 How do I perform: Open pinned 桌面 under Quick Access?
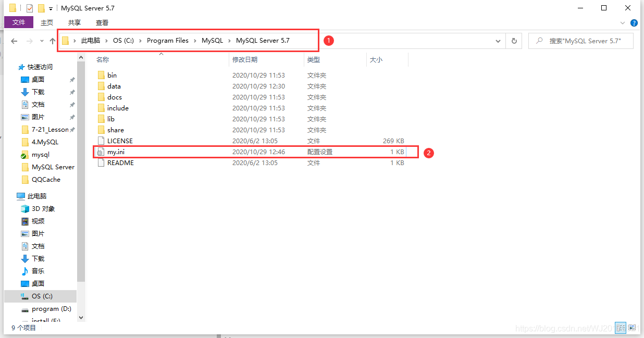tap(38, 80)
